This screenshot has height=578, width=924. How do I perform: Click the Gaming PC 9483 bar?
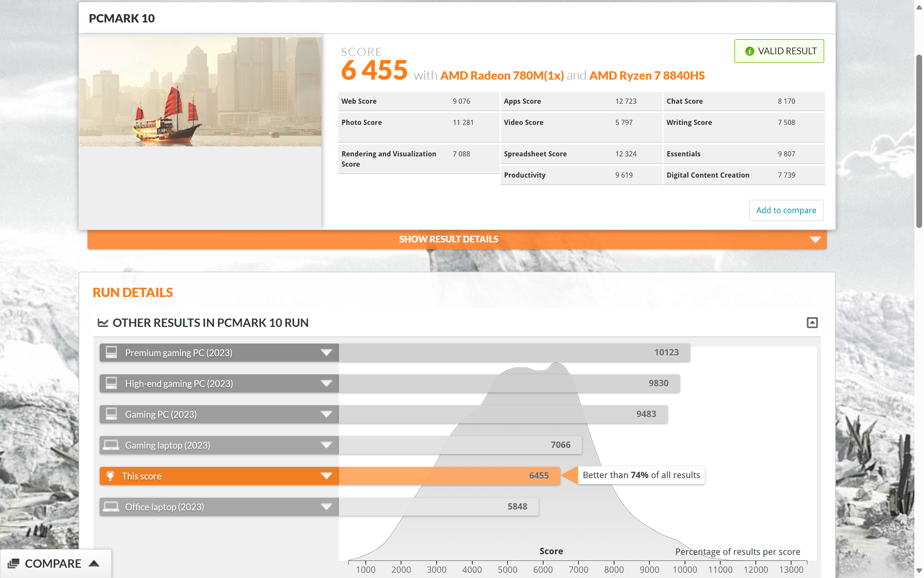tap(503, 414)
